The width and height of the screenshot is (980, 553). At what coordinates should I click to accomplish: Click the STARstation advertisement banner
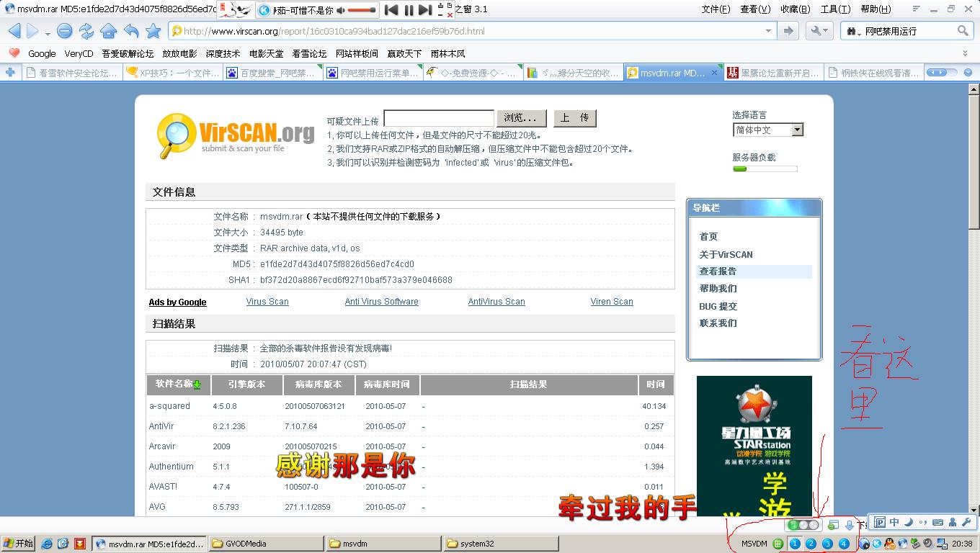point(754,445)
